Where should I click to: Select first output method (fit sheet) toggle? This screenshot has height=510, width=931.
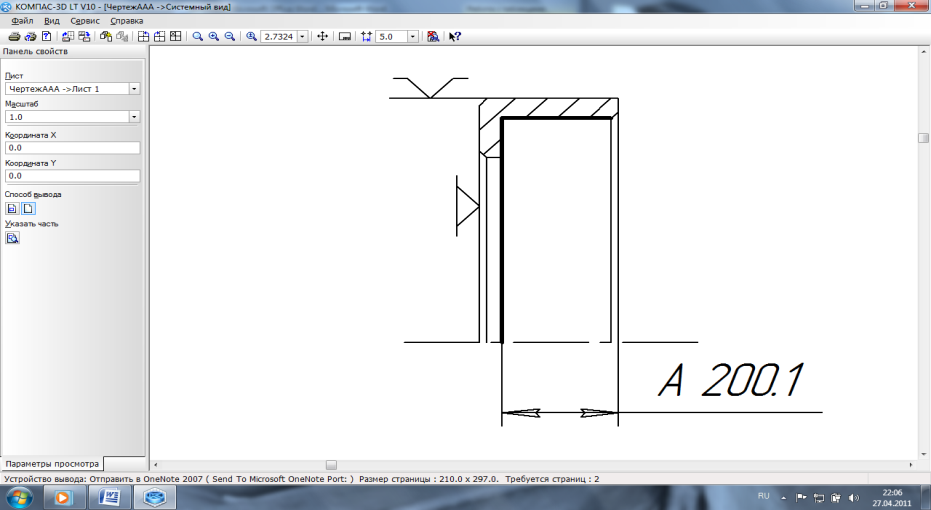tap(12, 208)
